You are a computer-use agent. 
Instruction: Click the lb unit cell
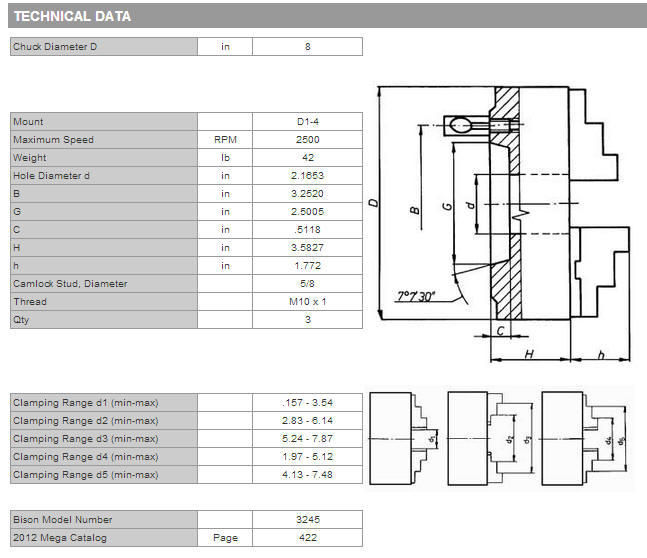tap(225, 158)
